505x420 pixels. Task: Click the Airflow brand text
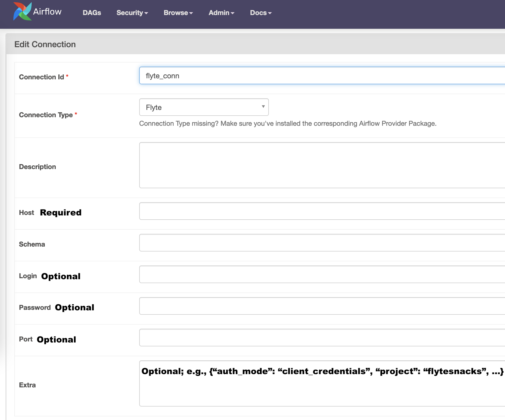[x=47, y=12]
